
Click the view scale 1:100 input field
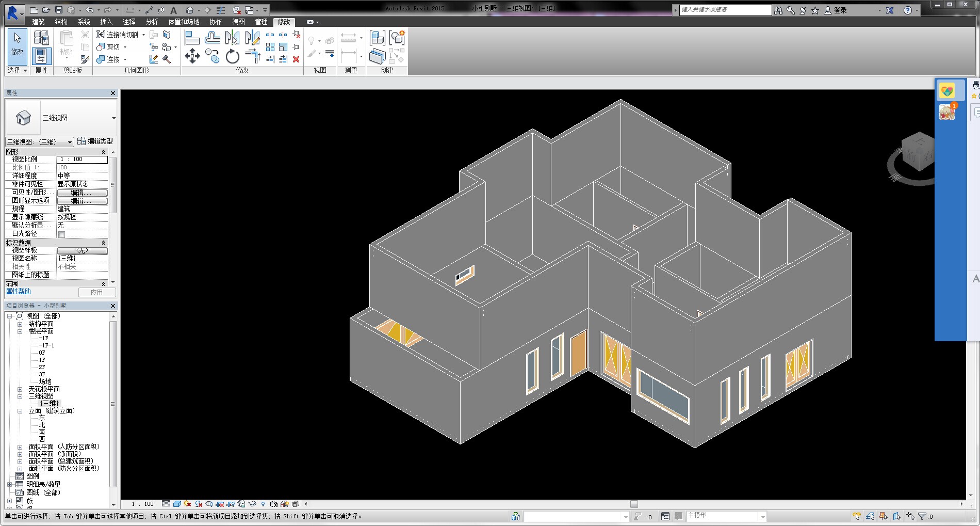pyautogui.click(x=82, y=160)
